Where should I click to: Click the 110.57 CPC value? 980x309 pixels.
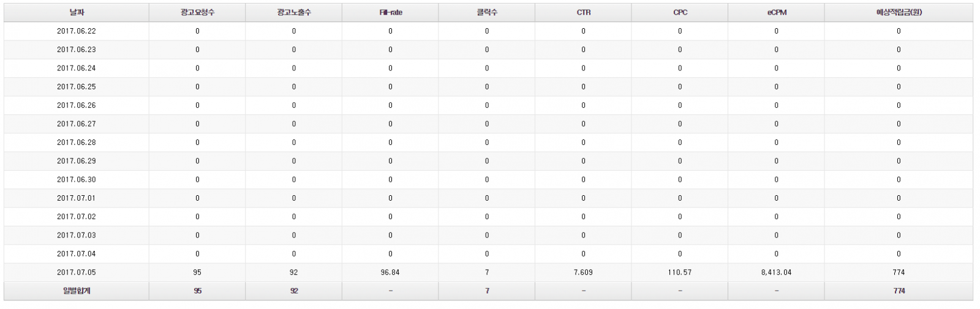680,272
